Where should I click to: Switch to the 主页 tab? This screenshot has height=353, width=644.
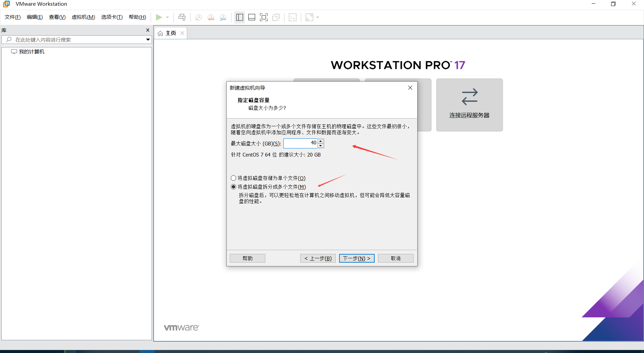[x=171, y=33]
